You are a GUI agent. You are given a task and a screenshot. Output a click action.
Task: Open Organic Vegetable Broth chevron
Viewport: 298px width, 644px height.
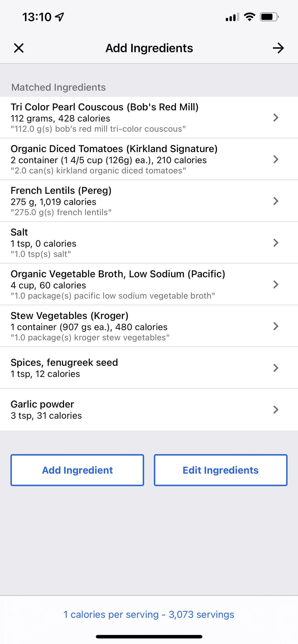coord(275,285)
